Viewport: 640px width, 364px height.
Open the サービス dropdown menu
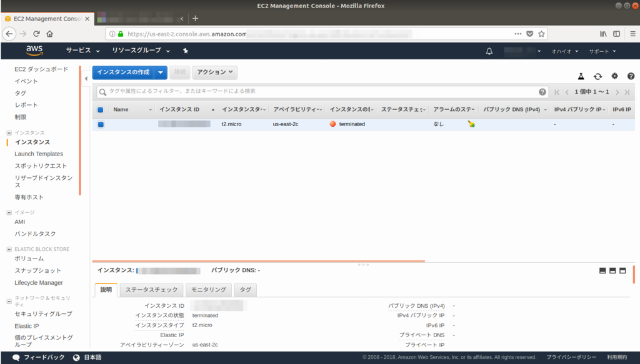(83, 51)
